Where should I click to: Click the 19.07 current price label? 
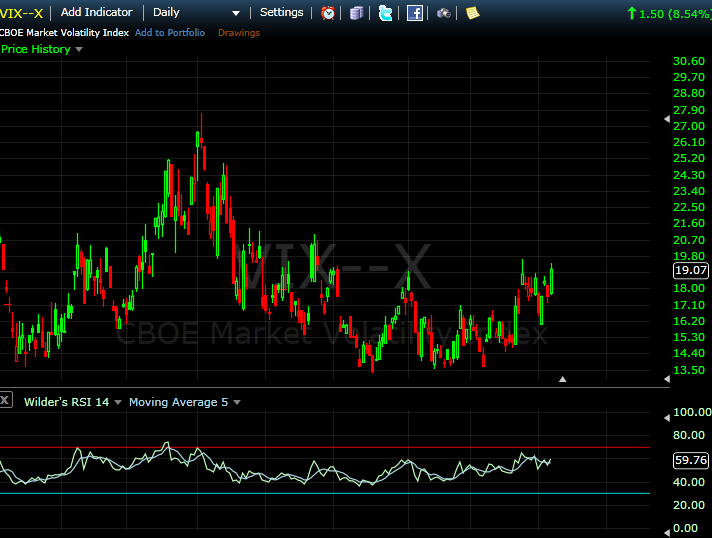[690, 270]
